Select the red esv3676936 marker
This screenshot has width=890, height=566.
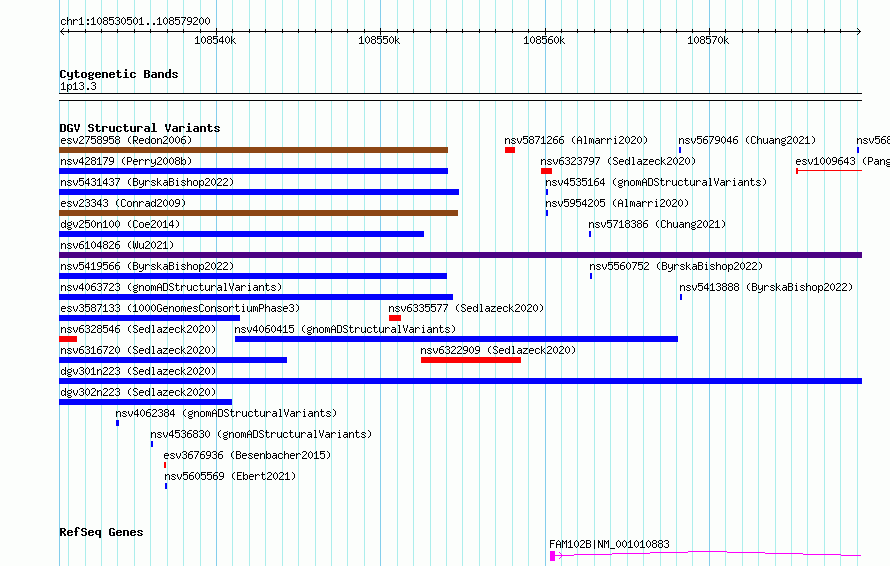click(165, 466)
